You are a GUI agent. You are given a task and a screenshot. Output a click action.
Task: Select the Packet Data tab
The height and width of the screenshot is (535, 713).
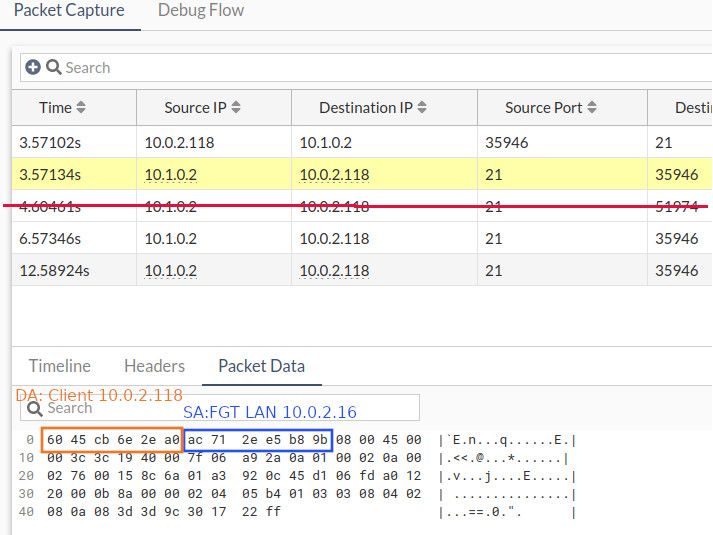pos(261,366)
